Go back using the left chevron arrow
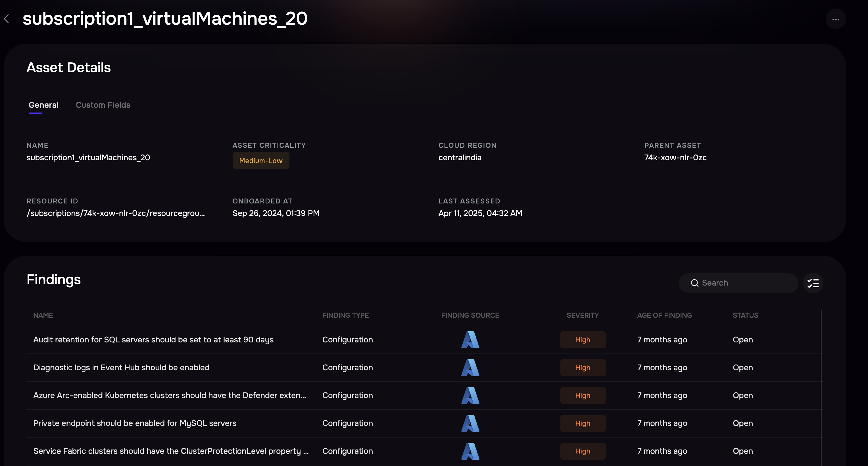 click(7, 19)
